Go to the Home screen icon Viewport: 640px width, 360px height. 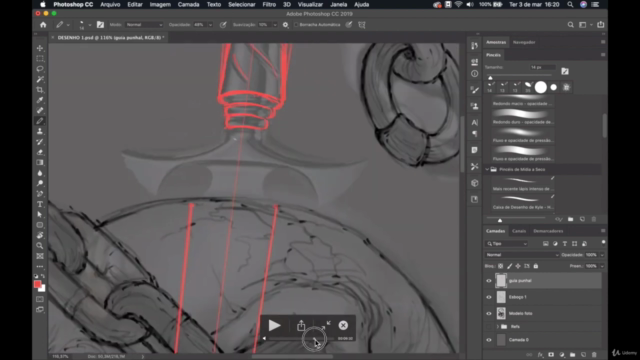(43, 25)
